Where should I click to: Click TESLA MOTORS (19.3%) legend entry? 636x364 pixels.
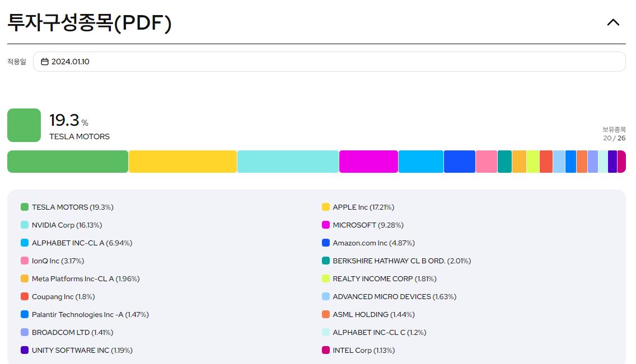67,207
